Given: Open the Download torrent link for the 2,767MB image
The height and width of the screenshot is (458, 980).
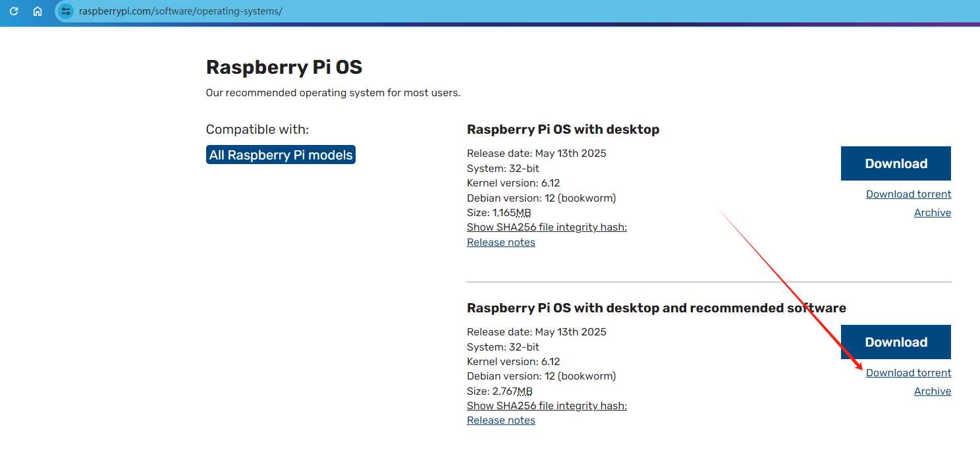Looking at the screenshot, I should [908, 372].
